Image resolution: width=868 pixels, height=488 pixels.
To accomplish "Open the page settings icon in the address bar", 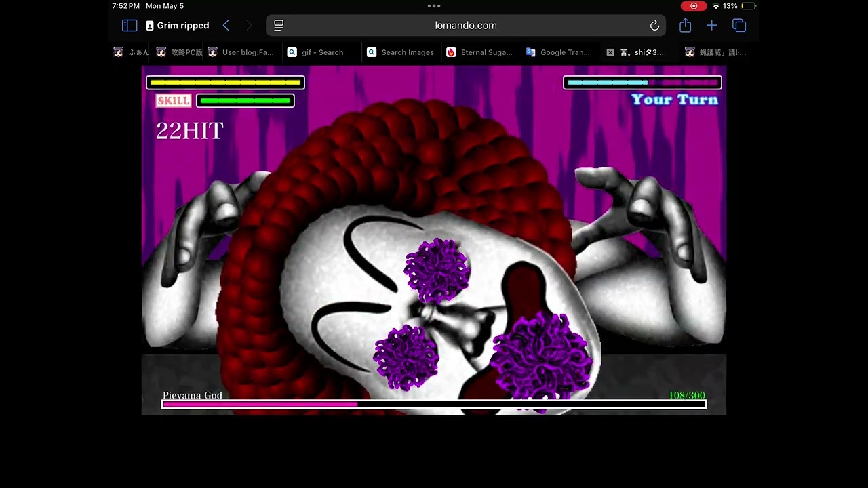I will click(x=279, y=26).
